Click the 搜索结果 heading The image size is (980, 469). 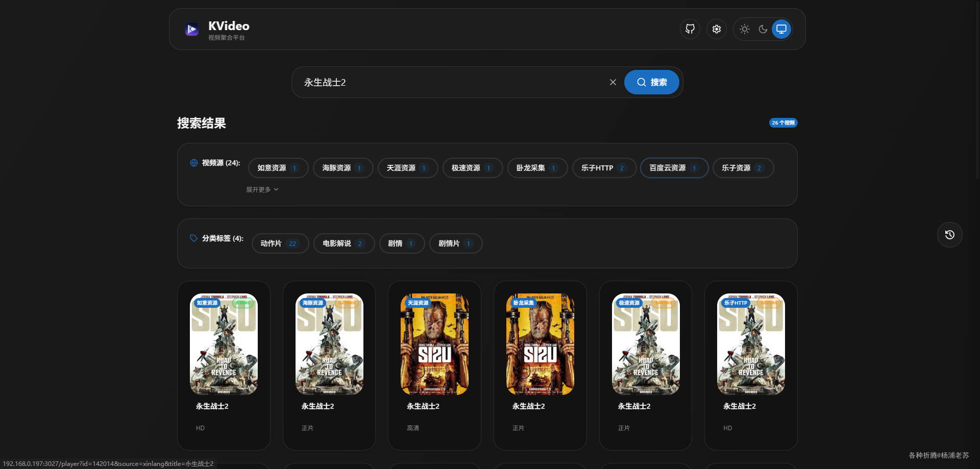click(x=202, y=123)
